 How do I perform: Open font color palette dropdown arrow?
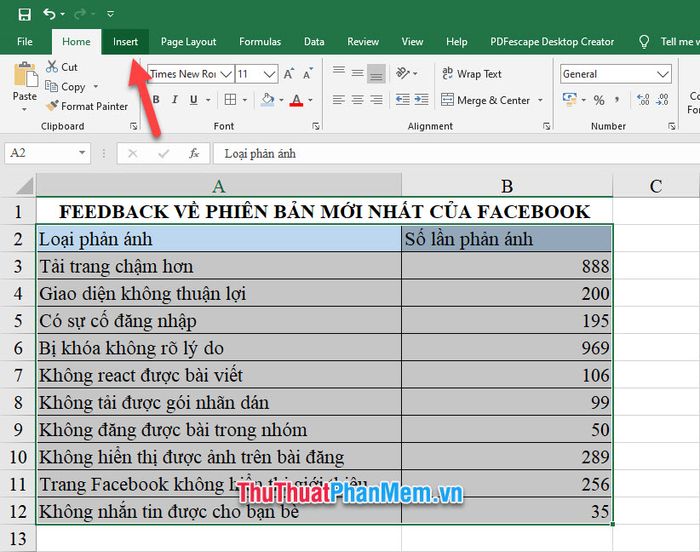click(310, 100)
